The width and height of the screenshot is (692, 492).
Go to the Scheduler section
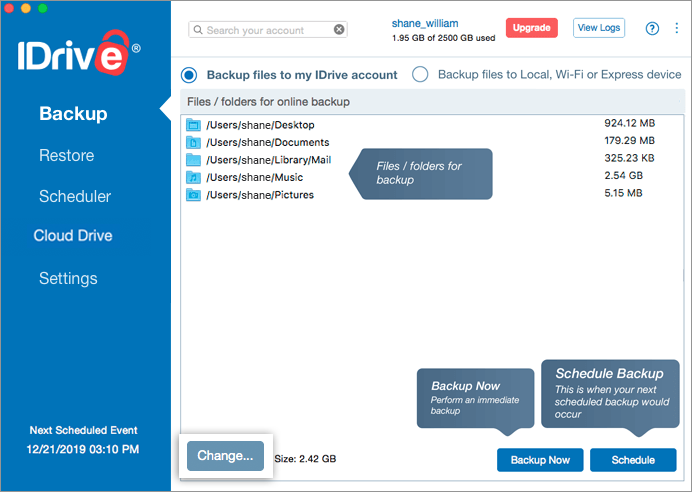(75, 196)
